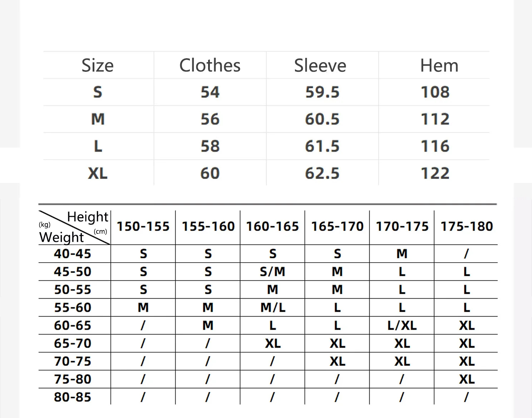Select the 175-180 height column header
Viewport: 532px width, 418px height.
[x=467, y=227]
